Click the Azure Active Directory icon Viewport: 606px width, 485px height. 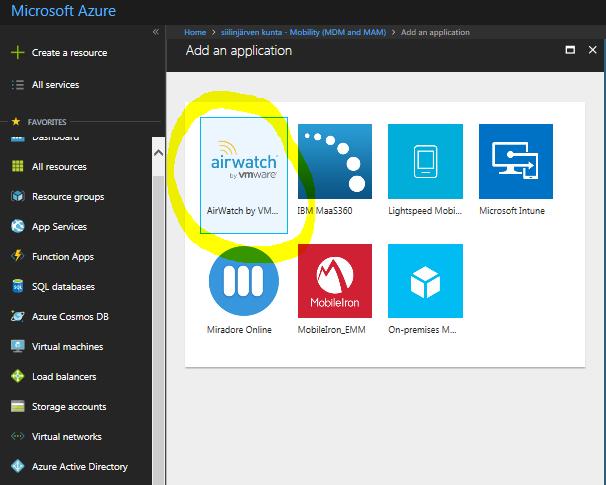[x=18, y=466]
